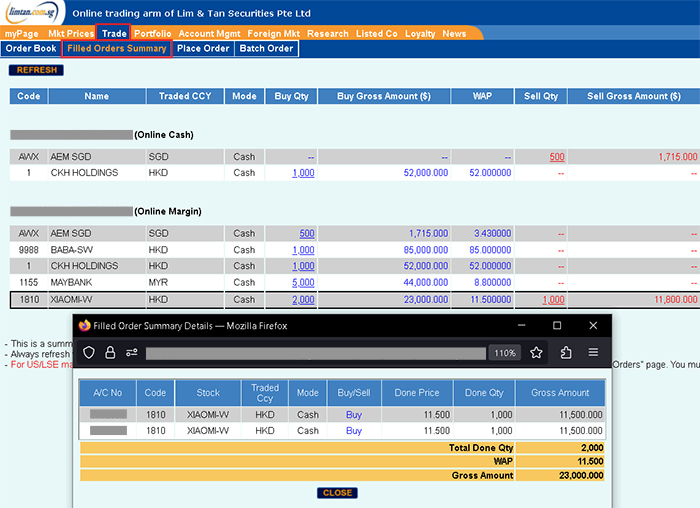The width and height of the screenshot is (700, 508).
Task: Click the Buy Gross Amount ($) header
Action: [383, 96]
